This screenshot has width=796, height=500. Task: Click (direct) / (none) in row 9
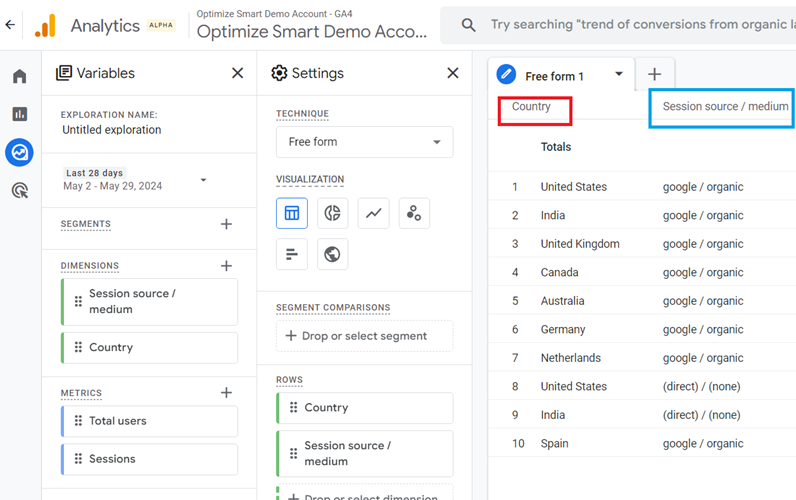(x=702, y=415)
